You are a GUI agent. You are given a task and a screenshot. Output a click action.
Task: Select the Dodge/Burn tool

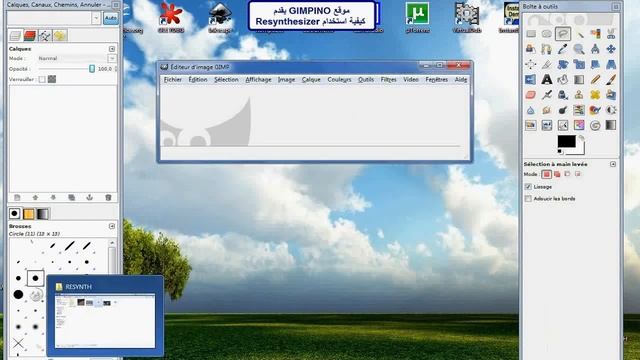[x=562, y=110]
